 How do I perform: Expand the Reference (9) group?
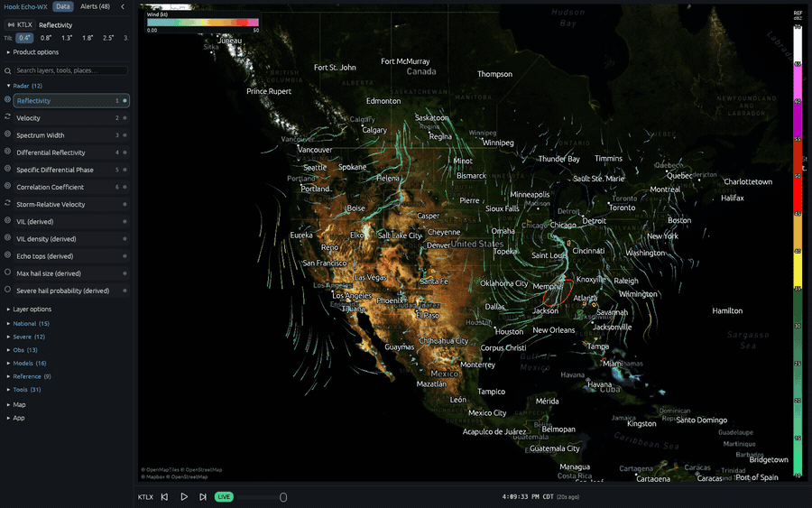[x=29, y=376]
